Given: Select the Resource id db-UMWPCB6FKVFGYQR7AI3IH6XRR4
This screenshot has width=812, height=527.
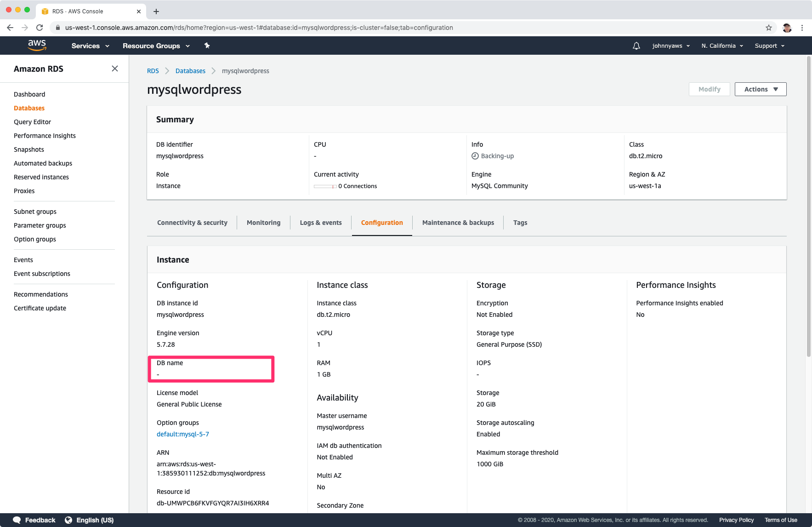Looking at the screenshot, I should point(213,503).
